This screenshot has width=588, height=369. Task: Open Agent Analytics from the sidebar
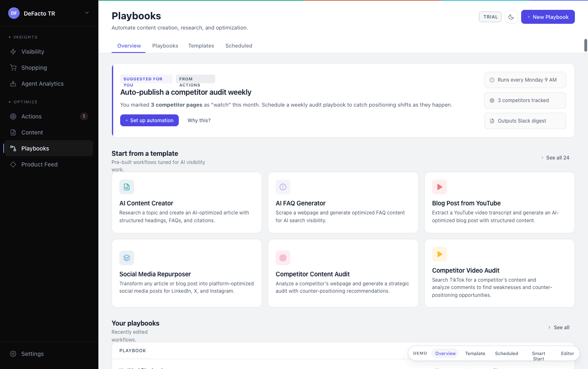coord(13,83)
